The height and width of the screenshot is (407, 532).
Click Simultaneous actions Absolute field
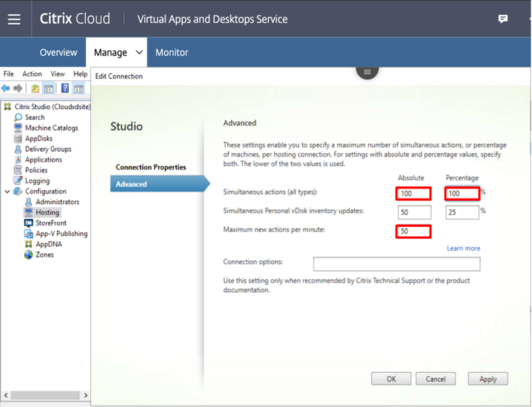[414, 194]
